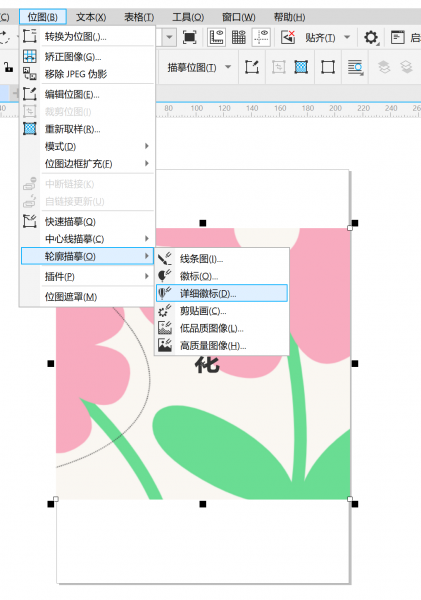Click the quick trace icon in the menu
Viewport: 421px width, 600px height.
29,221
